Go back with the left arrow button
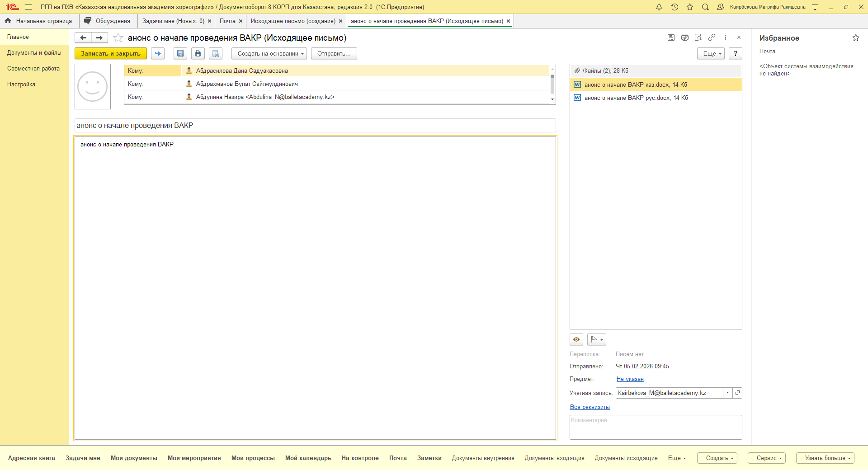 83,38
